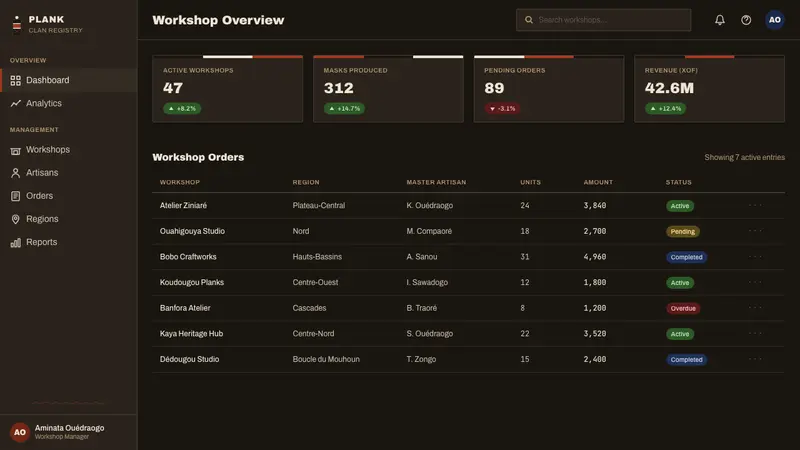Open help via question mark icon

pos(746,20)
